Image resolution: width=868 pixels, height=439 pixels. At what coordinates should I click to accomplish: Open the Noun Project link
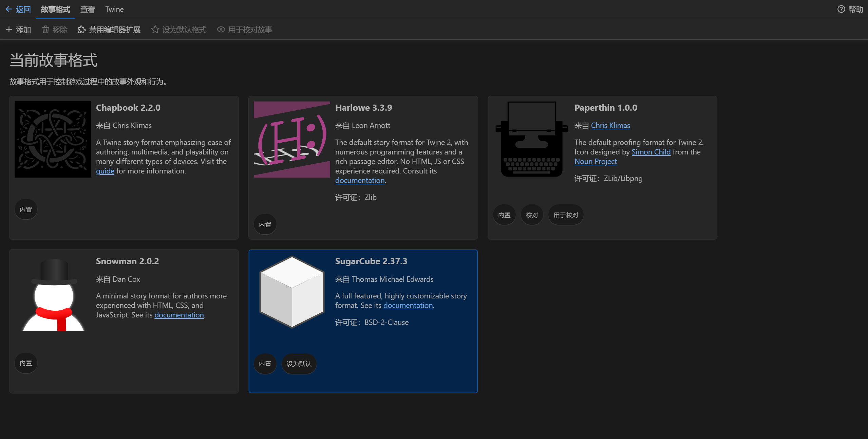click(595, 161)
